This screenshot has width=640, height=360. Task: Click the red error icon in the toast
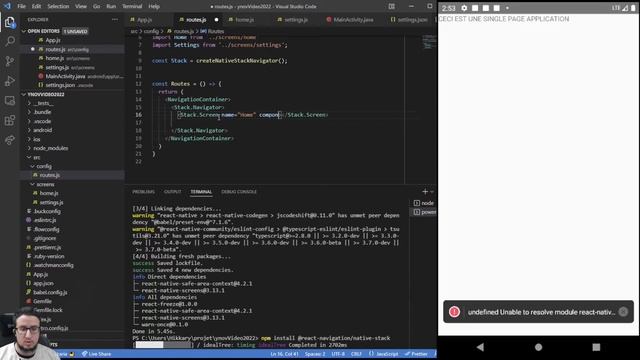pyautogui.click(x=454, y=312)
